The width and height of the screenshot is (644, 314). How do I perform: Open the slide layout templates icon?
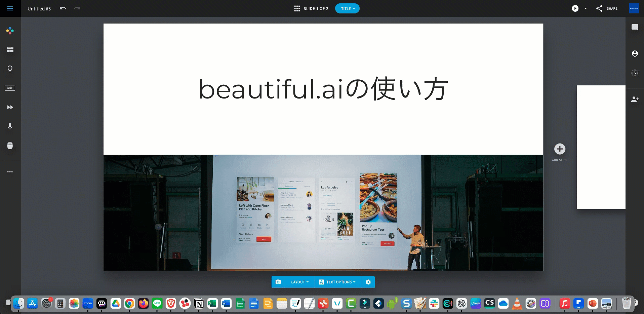coord(10,50)
